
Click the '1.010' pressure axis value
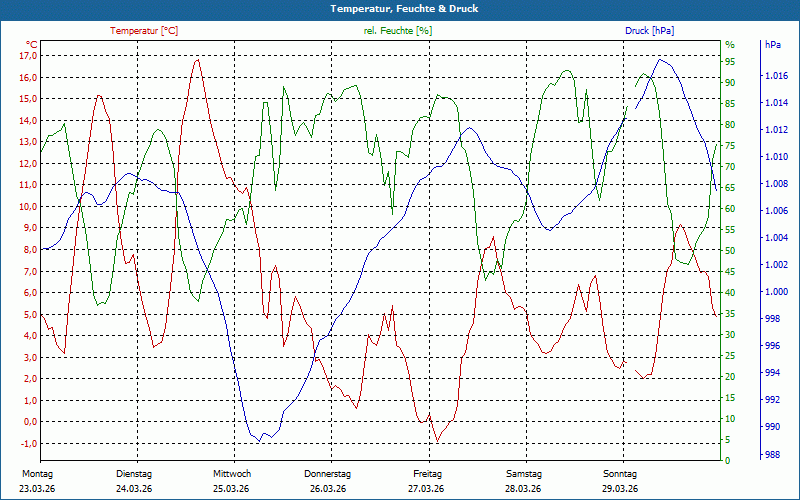pos(777,157)
